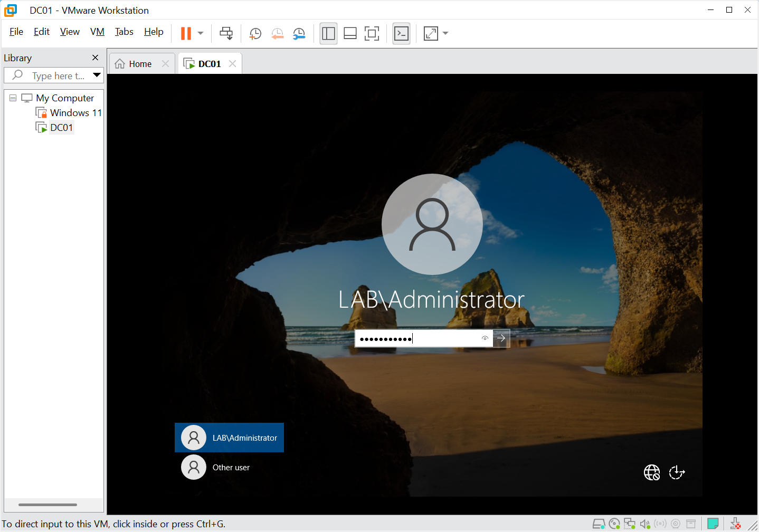The image size is (759, 532).
Task: Toggle the thumbnail bar view
Action: (x=350, y=34)
